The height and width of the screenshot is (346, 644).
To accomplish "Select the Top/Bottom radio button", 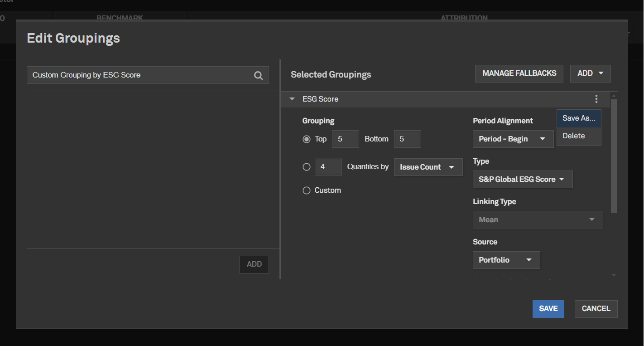I will coord(307,139).
